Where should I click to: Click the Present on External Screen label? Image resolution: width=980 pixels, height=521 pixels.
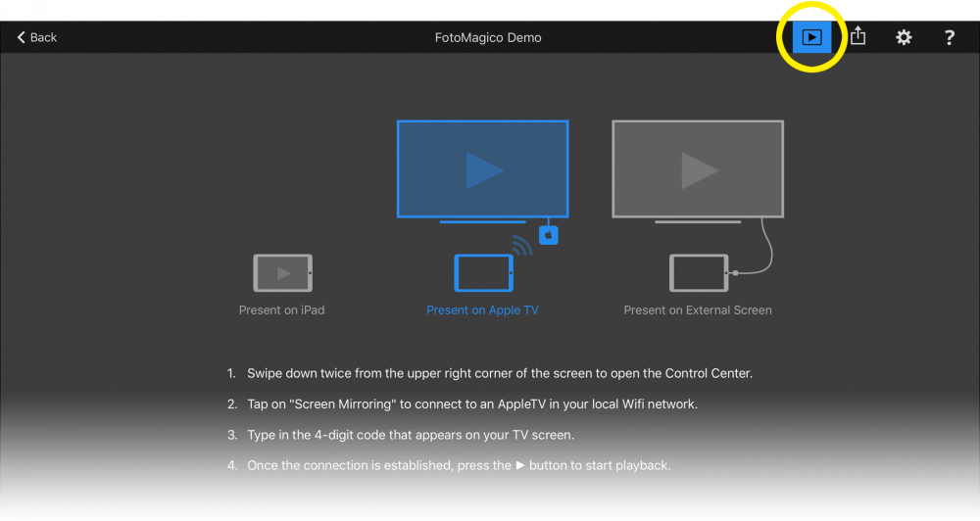[x=698, y=309]
